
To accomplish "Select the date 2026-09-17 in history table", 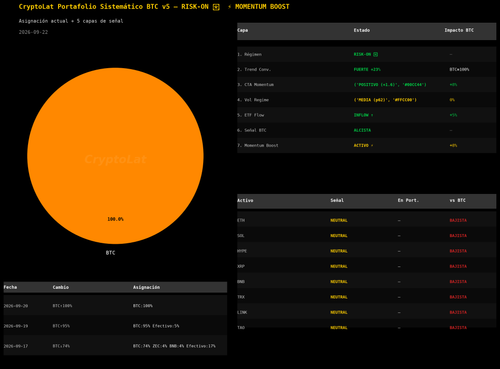I will 16,346.
